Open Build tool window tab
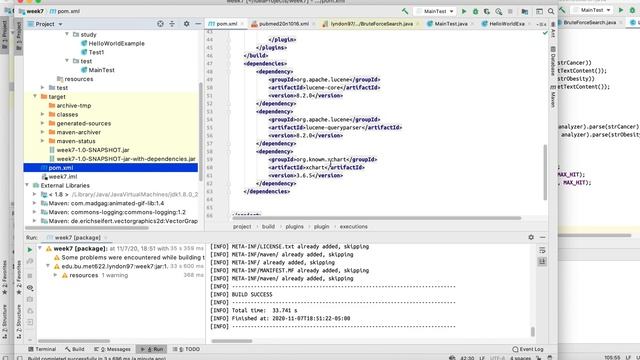This screenshot has width=640, height=360. click(x=75, y=349)
